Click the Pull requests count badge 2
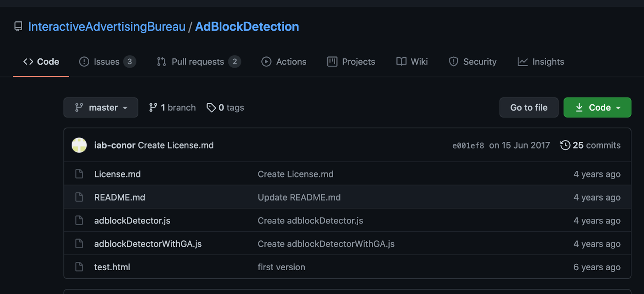 235,62
